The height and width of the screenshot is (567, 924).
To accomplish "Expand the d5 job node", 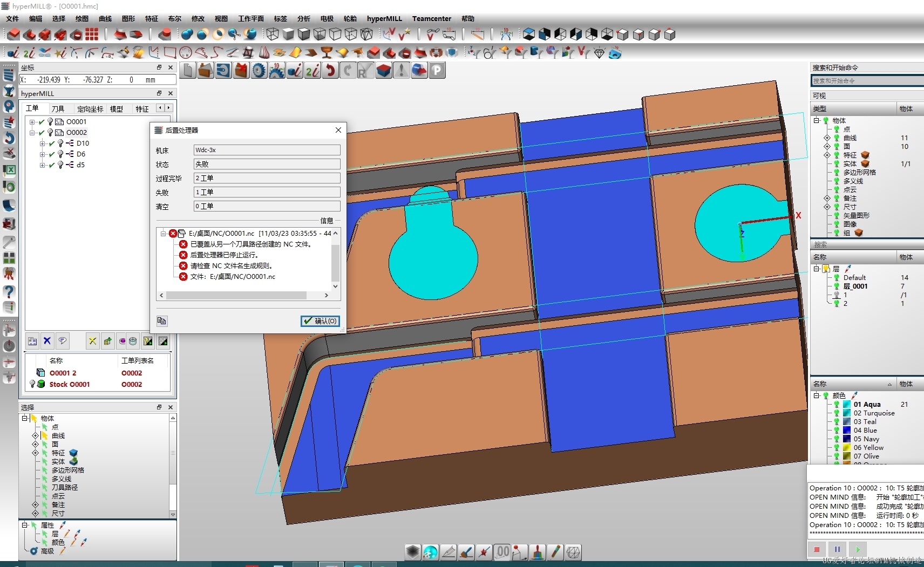I will (43, 165).
